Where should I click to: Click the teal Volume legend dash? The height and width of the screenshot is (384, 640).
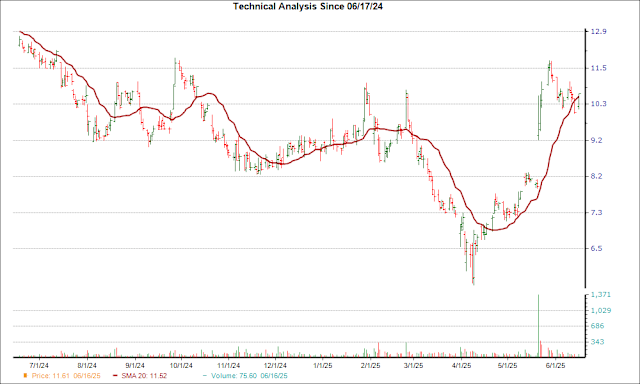(x=205, y=376)
